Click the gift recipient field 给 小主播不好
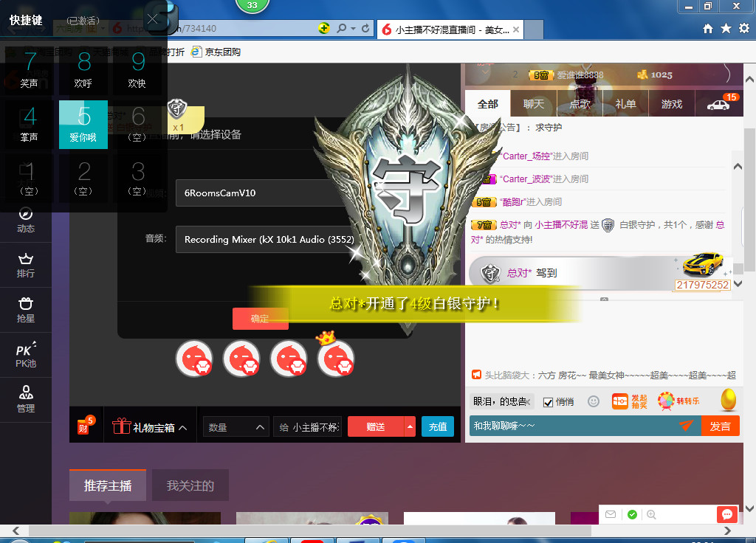Image resolution: width=756 pixels, height=543 pixels. tap(308, 427)
